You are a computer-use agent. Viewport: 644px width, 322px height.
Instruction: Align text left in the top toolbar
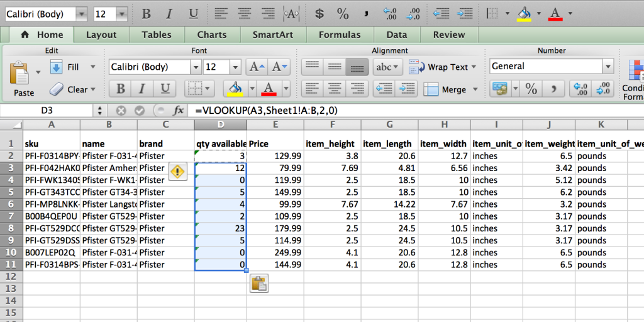click(x=221, y=14)
